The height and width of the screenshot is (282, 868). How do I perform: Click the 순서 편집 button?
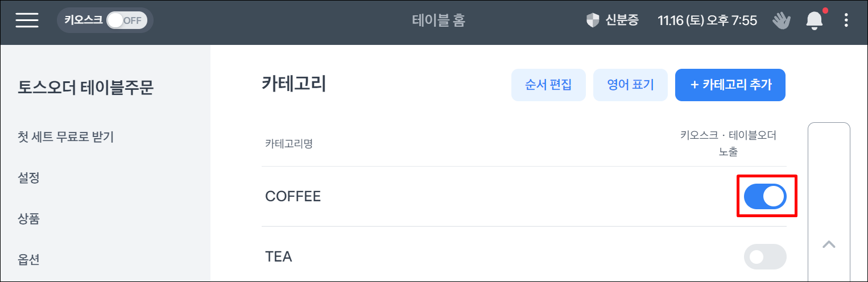pos(548,85)
